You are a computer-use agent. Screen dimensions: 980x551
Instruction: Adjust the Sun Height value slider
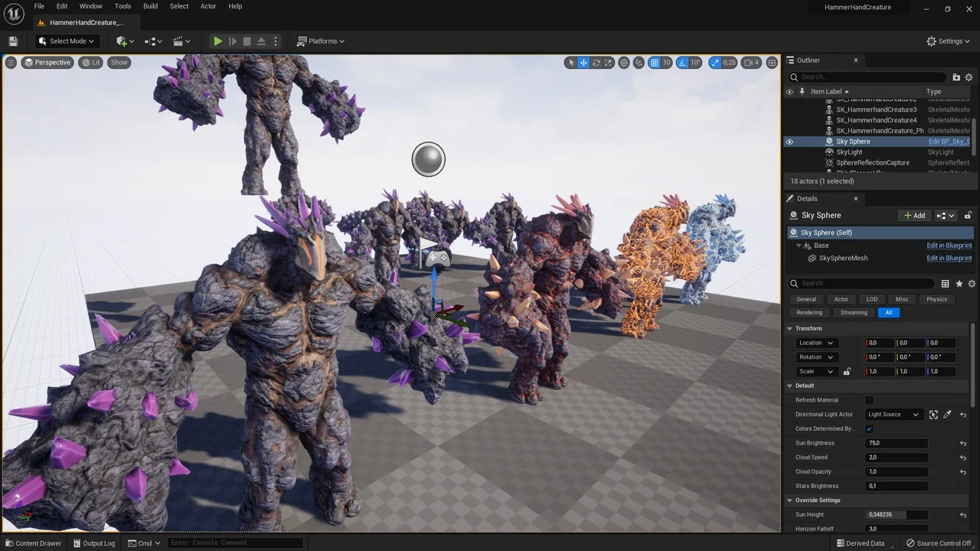point(896,515)
